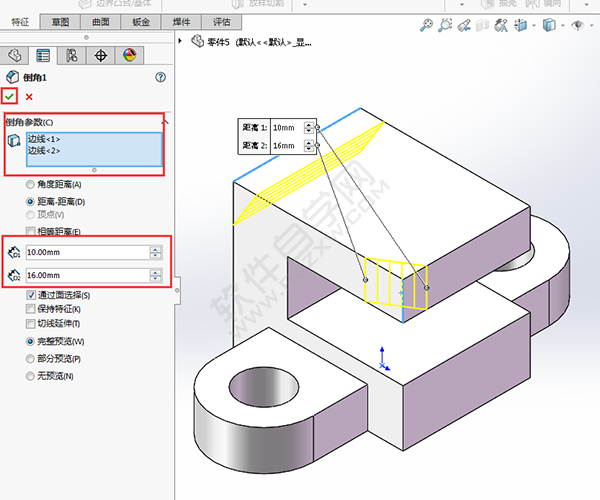Select 无预览(N) radio option
The height and width of the screenshot is (500, 600).
(30, 376)
